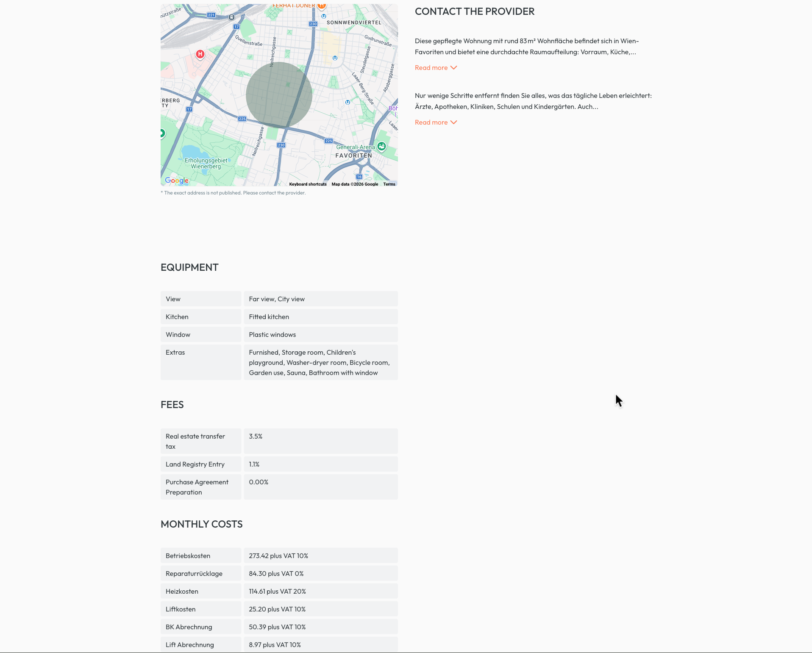
Task: Click the red hospital H marker on map
Action: 200,54
